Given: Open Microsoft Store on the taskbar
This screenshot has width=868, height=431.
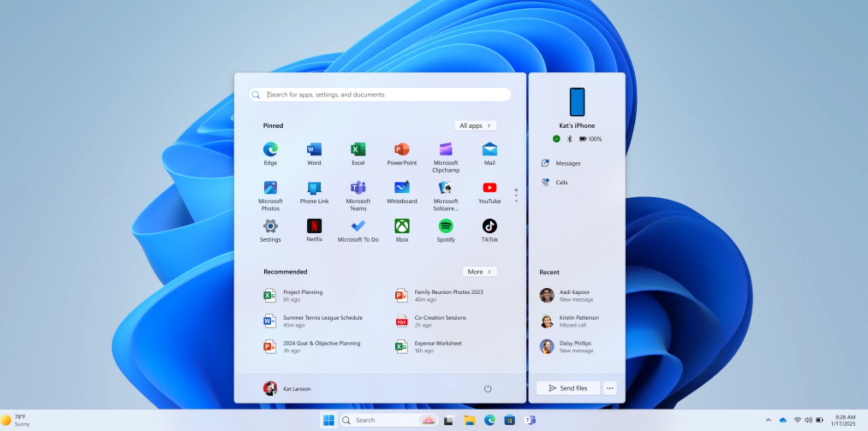Looking at the screenshot, I should [x=510, y=420].
